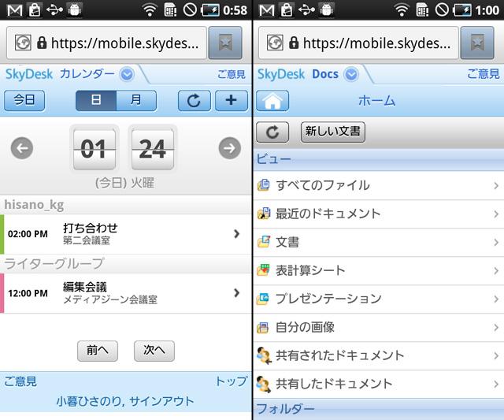Click the all files icon

click(264, 185)
